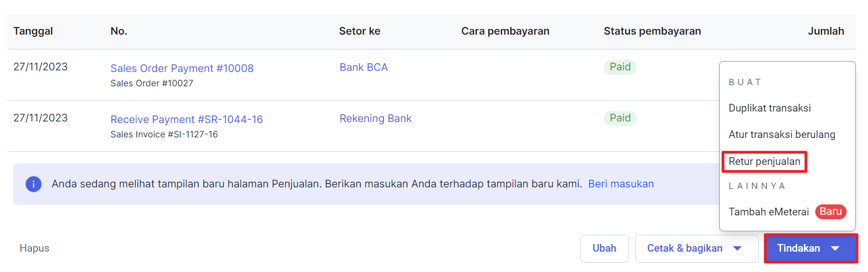Open Receive Payment #SR-1044-16 link
This screenshot has height=272, width=868.
pyautogui.click(x=187, y=119)
